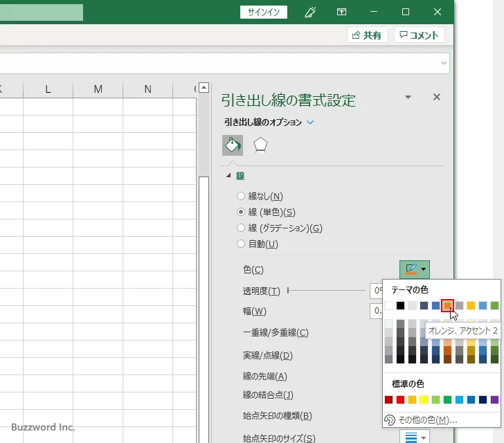Pick the Orange Accent 2 theme color
504x443 pixels.
pyautogui.click(x=447, y=305)
